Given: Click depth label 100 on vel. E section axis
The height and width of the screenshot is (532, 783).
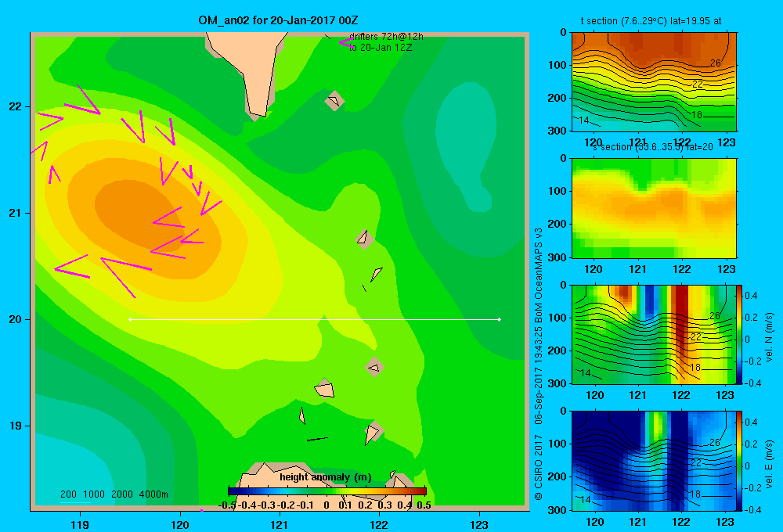Looking at the screenshot, I should pos(557,444).
